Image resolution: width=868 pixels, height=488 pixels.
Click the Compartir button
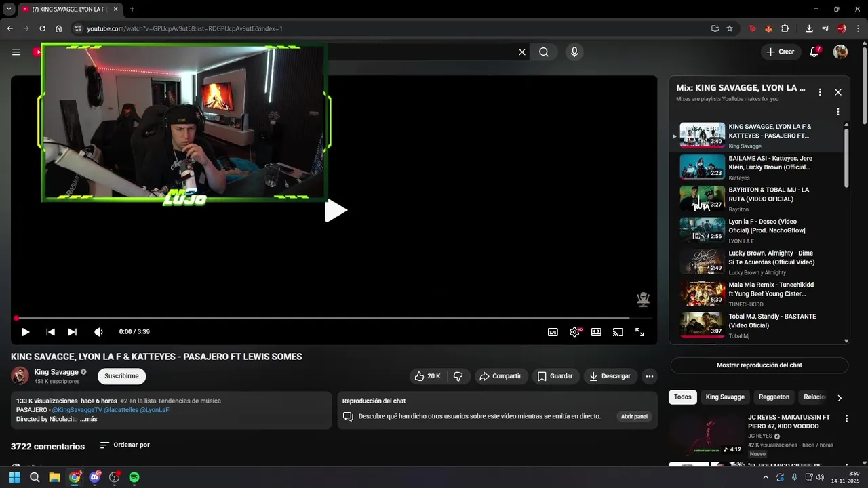500,376
